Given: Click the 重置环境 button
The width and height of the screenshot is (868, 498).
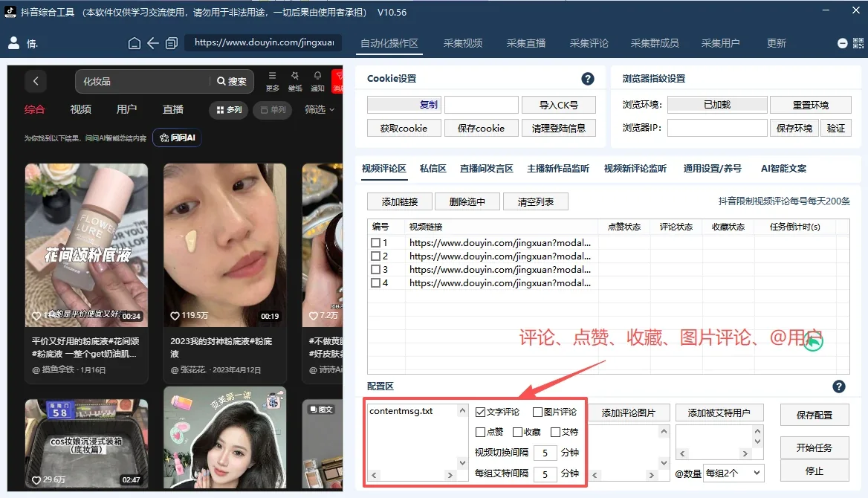Looking at the screenshot, I should [811, 105].
